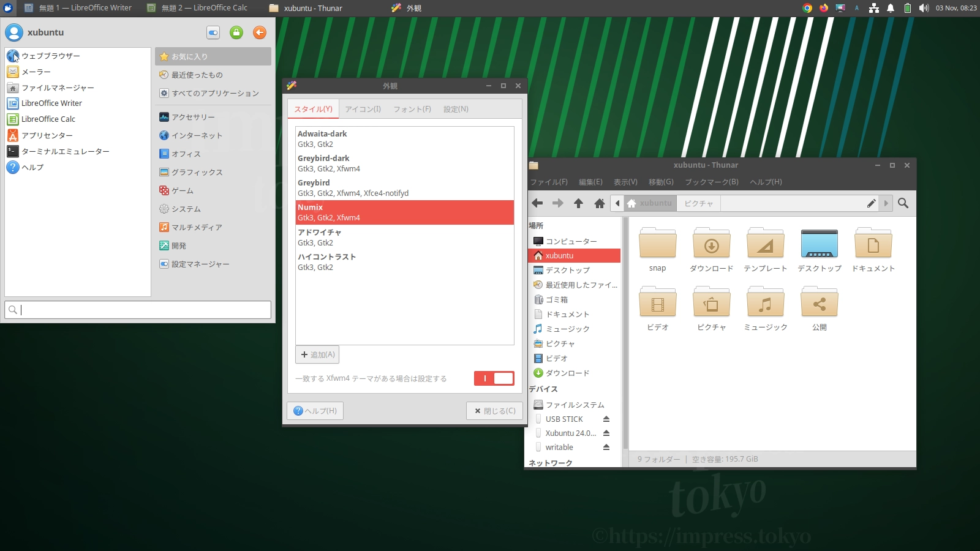Viewport: 980px width, 551px height.
Task: Eject the writable volume
Action: click(606, 448)
